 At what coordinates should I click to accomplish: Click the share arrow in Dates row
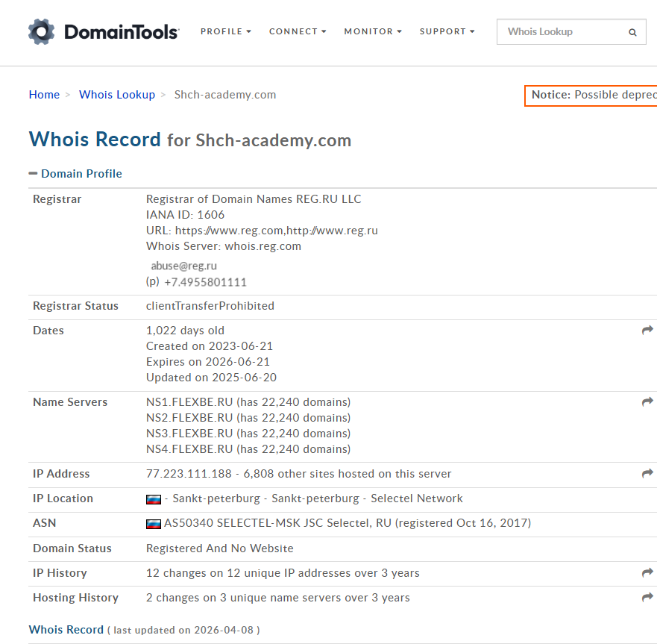[x=647, y=330]
